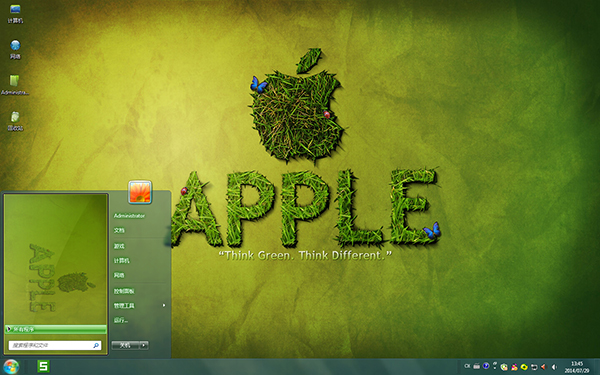
Task: Expand Administrative Tools (管理工具) submenu
Action: coord(140,305)
